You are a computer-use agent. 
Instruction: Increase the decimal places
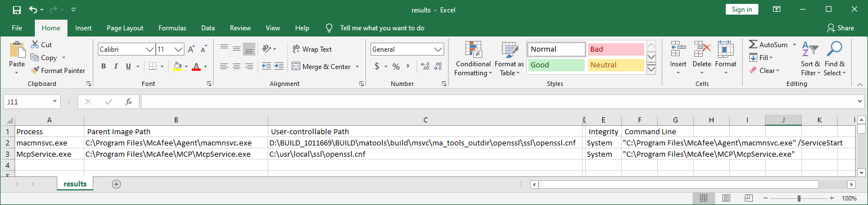click(x=424, y=67)
